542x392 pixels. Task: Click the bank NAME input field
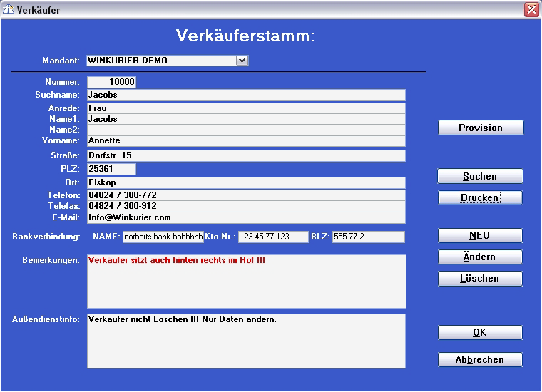click(x=163, y=237)
